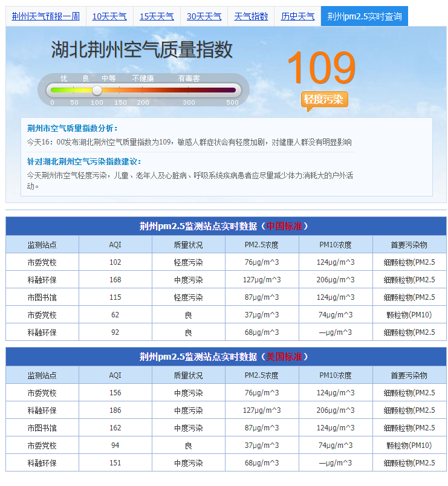Select the 30天天气 tab

(204, 16)
